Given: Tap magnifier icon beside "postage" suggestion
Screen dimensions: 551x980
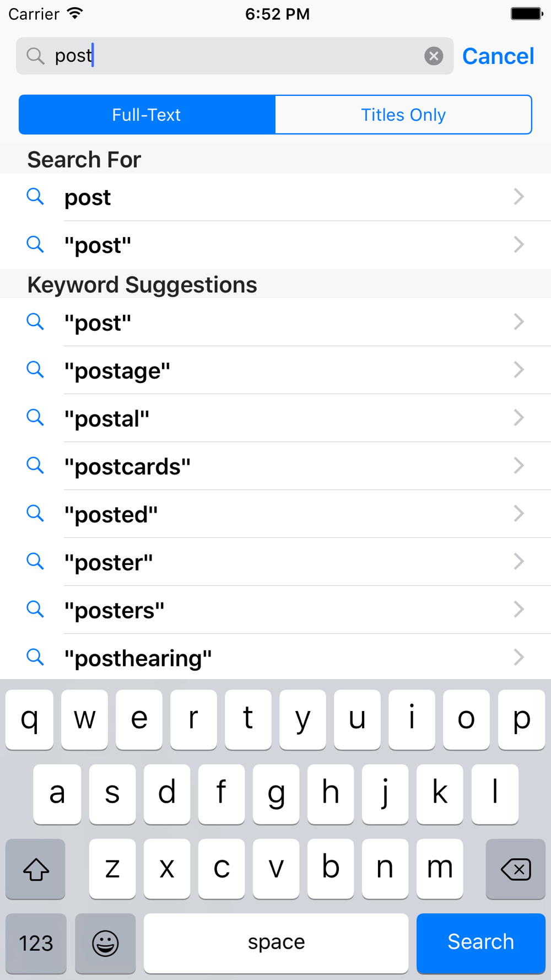Looking at the screenshot, I should (35, 370).
